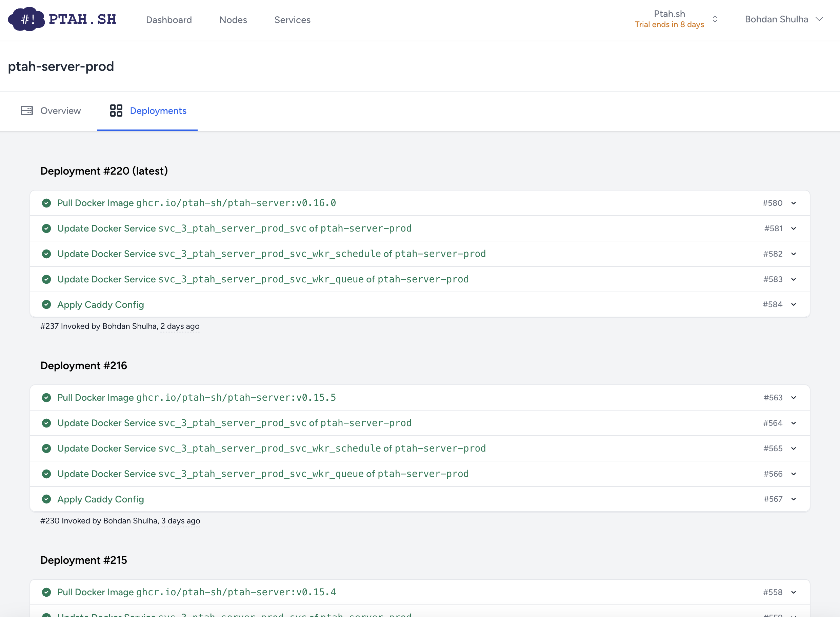Image resolution: width=840 pixels, height=617 pixels.
Task: Open the Dashboard page
Action: (169, 20)
